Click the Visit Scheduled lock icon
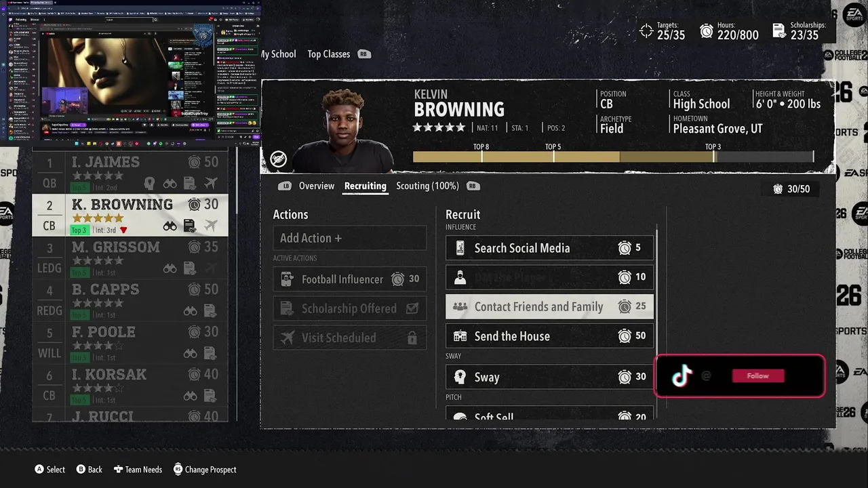868x488 pixels. (x=412, y=338)
